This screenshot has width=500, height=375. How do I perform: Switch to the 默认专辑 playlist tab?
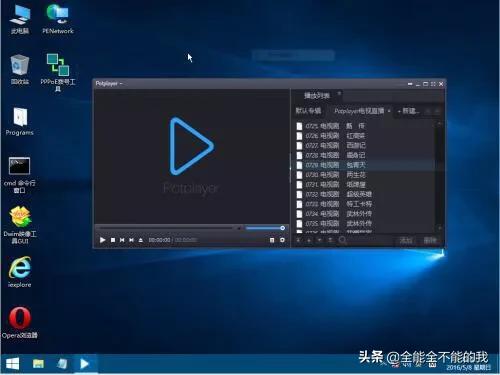pos(308,111)
